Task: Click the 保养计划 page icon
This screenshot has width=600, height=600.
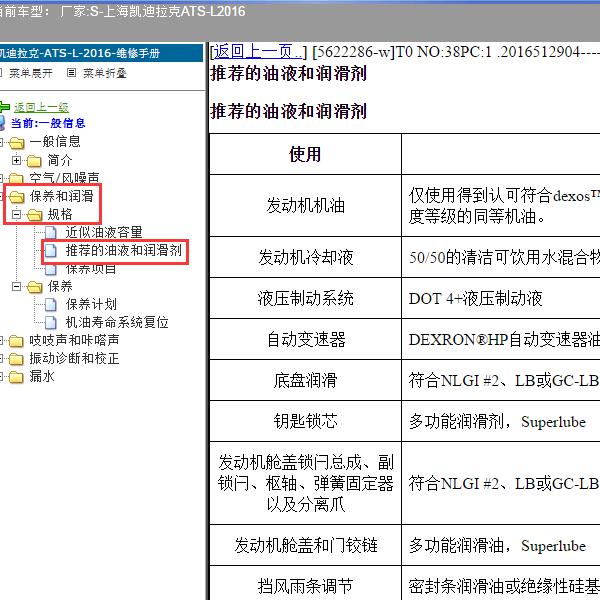Action: pos(51,305)
